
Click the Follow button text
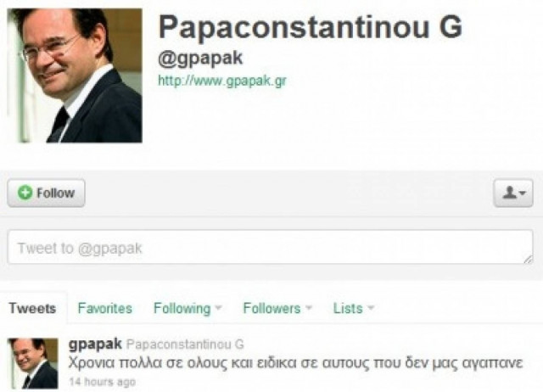[55, 193]
